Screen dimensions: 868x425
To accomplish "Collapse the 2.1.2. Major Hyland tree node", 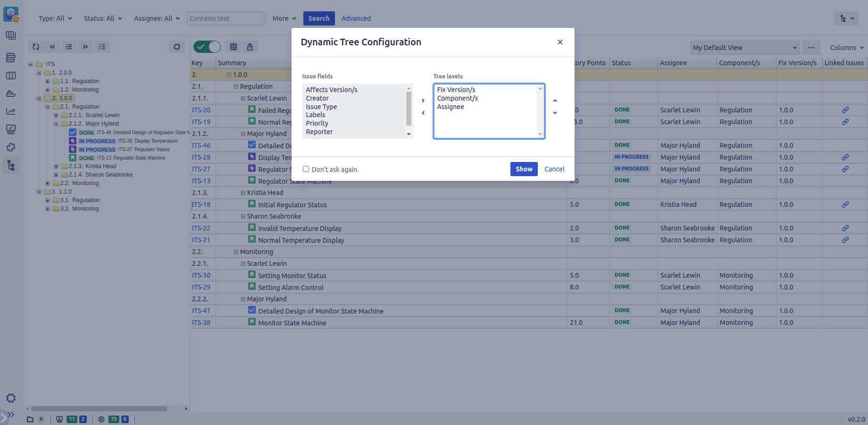I will point(56,124).
